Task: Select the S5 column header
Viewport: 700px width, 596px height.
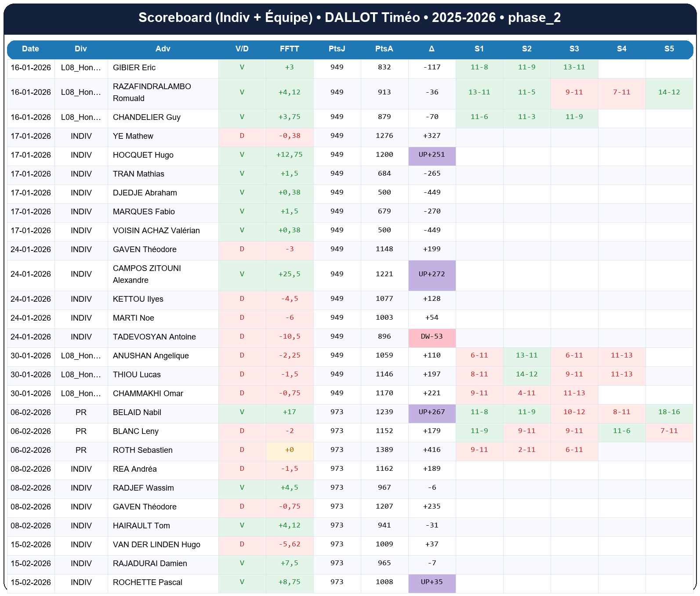Action: (x=669, y=49)
